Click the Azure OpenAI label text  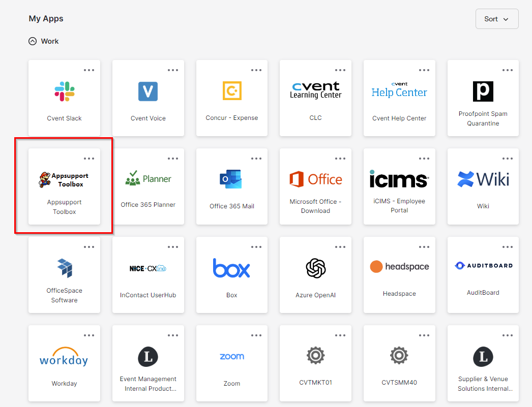click(315, 295)
